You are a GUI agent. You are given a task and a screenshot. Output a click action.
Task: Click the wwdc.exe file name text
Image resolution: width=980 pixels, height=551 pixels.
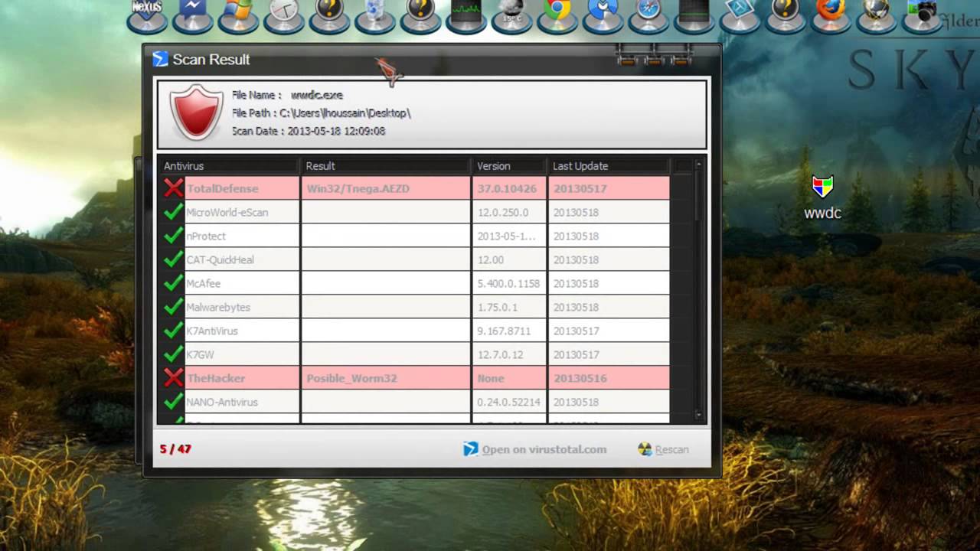317,95
